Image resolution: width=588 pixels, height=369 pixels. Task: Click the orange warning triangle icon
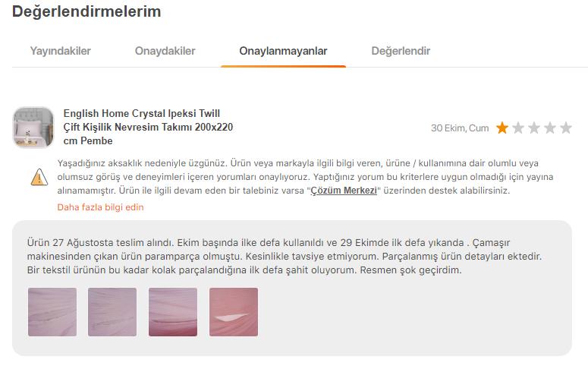[39, 177]
